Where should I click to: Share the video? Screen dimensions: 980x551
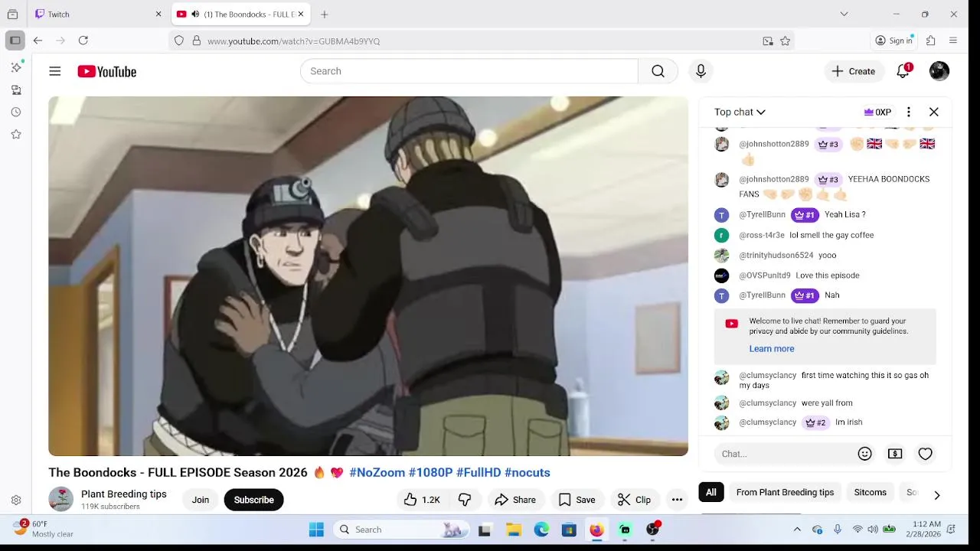(x=515, y=500)
